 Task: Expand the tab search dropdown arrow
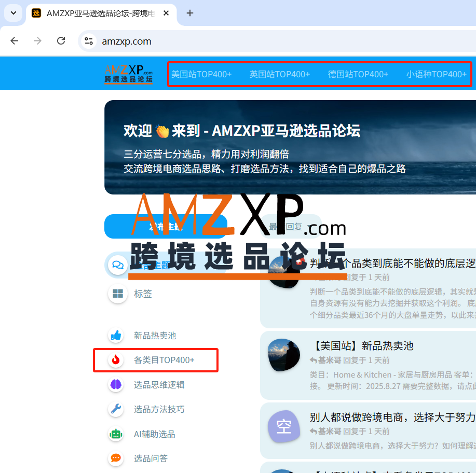pyautogui.click(x=13, y=13)
